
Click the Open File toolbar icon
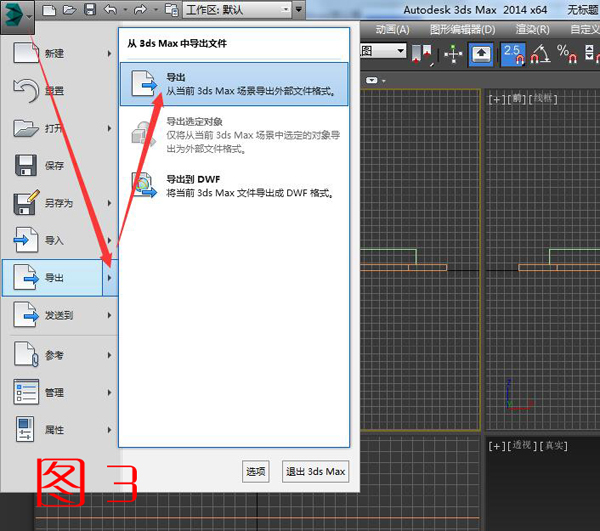pyautogui.click(x=69, y=10)
